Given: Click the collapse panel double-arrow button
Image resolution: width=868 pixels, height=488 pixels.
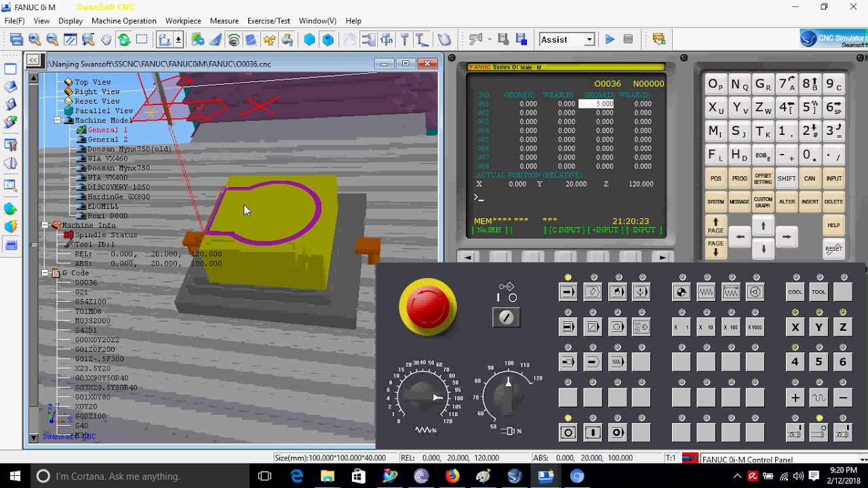Looking at the screenshot, I should tap(33, 60).
